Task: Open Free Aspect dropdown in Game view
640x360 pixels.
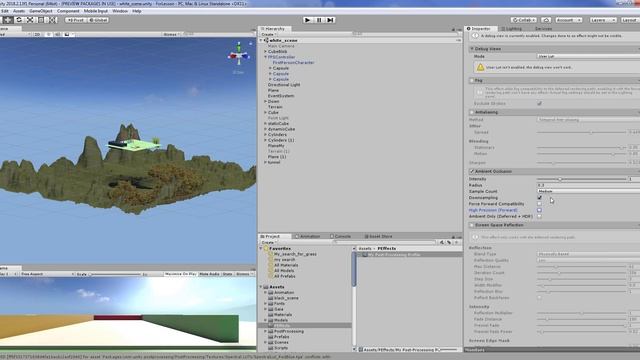Action: 47,274
